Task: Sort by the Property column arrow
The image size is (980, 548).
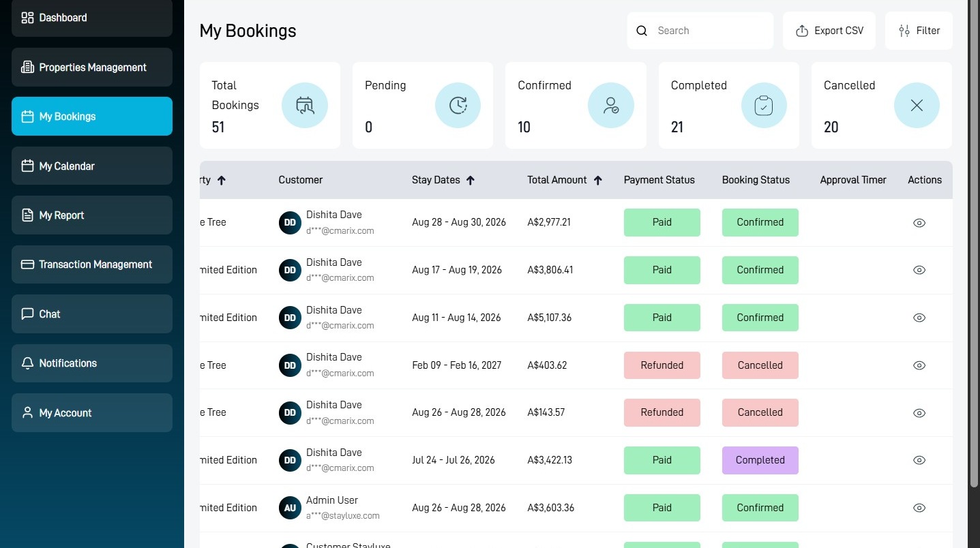Action: (x=222, y=181)
